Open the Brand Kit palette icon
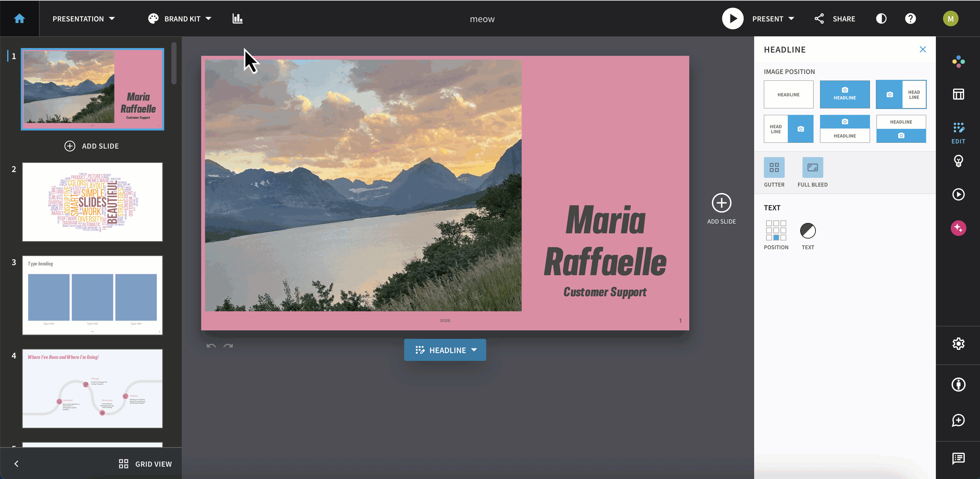980x479 pixels. click(x=153, y=18)
